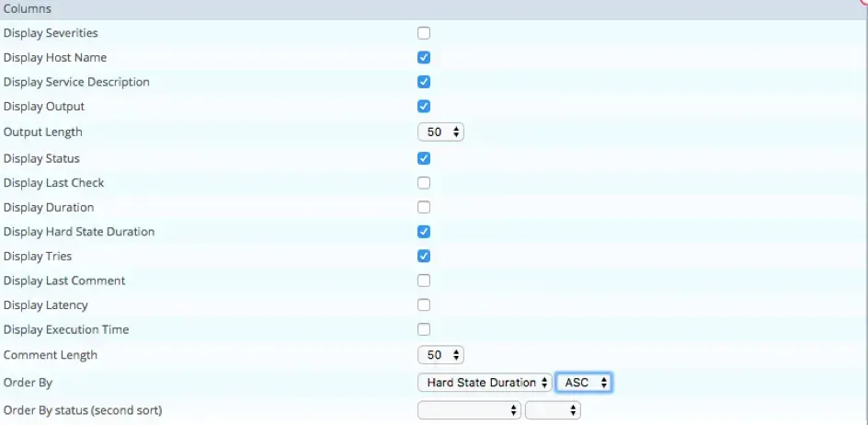This screenshot has height=425, width=868.
Task: Toggle the Display Tries checkbox
Action: pyautogui.click(x=424, y=256)
